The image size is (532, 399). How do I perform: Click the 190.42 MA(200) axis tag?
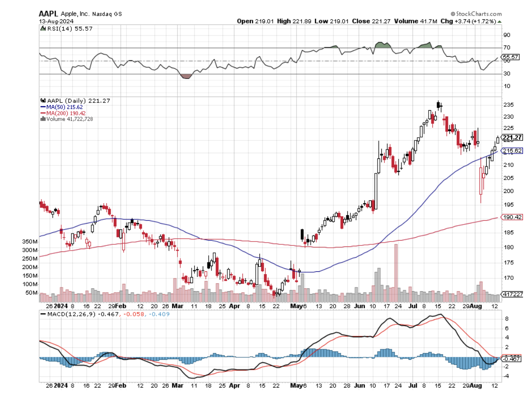point(513,217)
